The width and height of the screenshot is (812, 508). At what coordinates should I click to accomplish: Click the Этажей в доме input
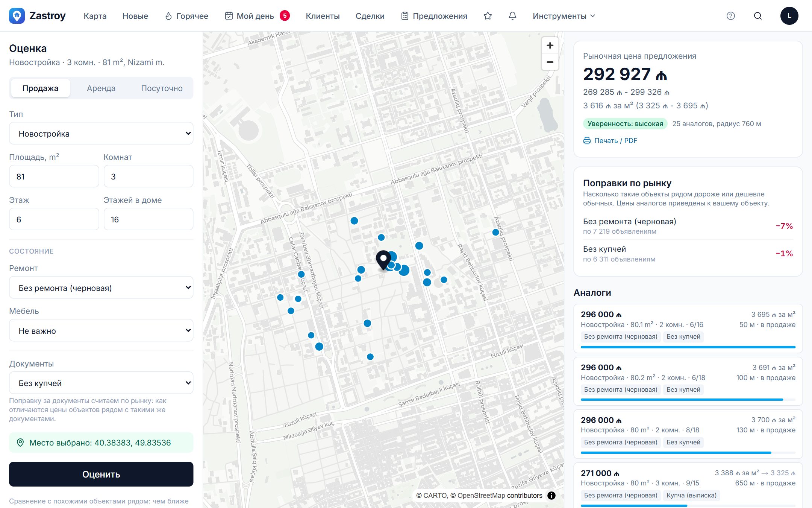pyautogui.click(x=148, y=219)
